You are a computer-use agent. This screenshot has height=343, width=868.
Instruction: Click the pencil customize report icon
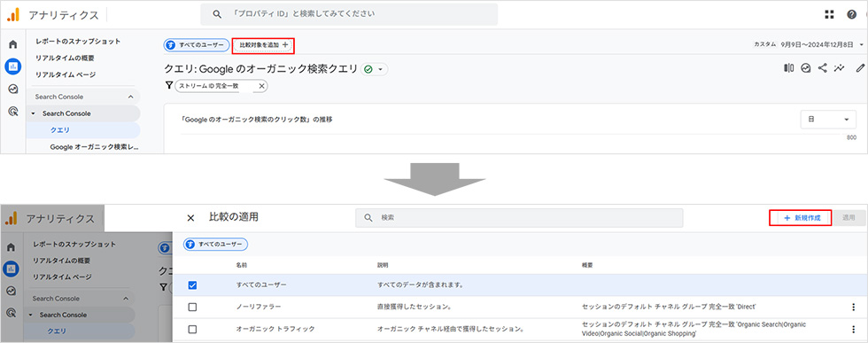coord(859,68)
